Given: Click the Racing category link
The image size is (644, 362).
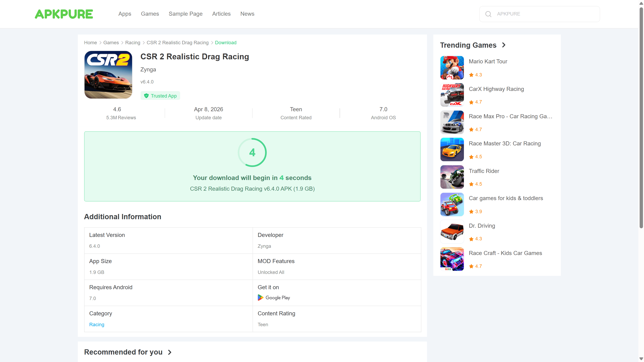Looking at the screenshot, I should click(97, 324).
